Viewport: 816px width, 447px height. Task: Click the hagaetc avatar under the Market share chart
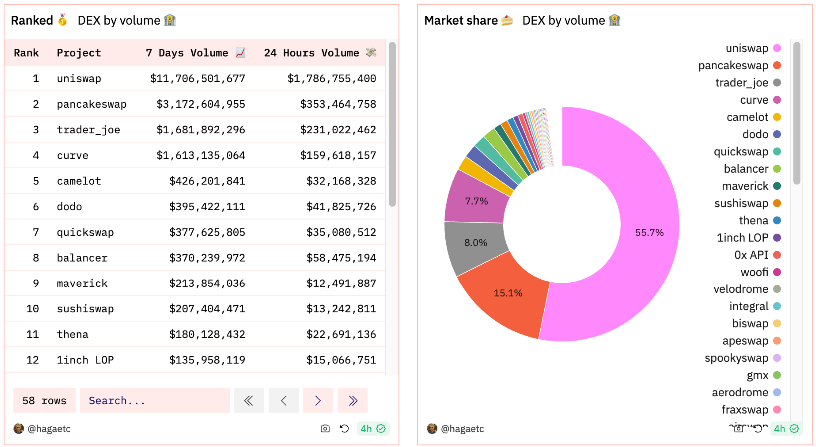[432, 428]
